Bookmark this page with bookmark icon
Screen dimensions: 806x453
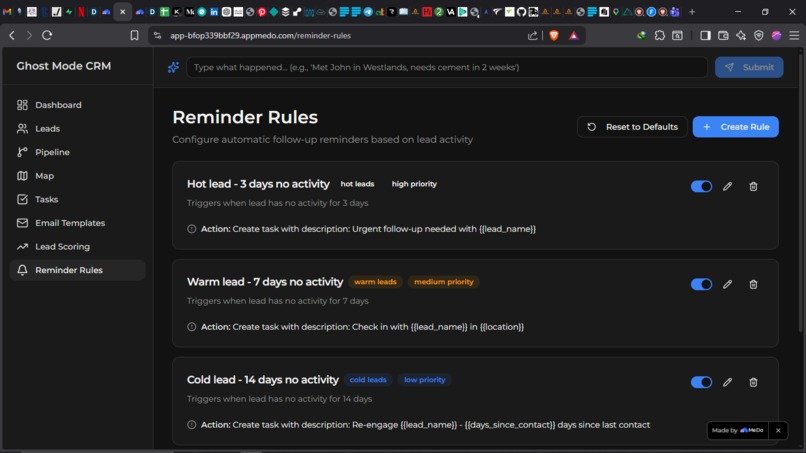tap(134, 35)
